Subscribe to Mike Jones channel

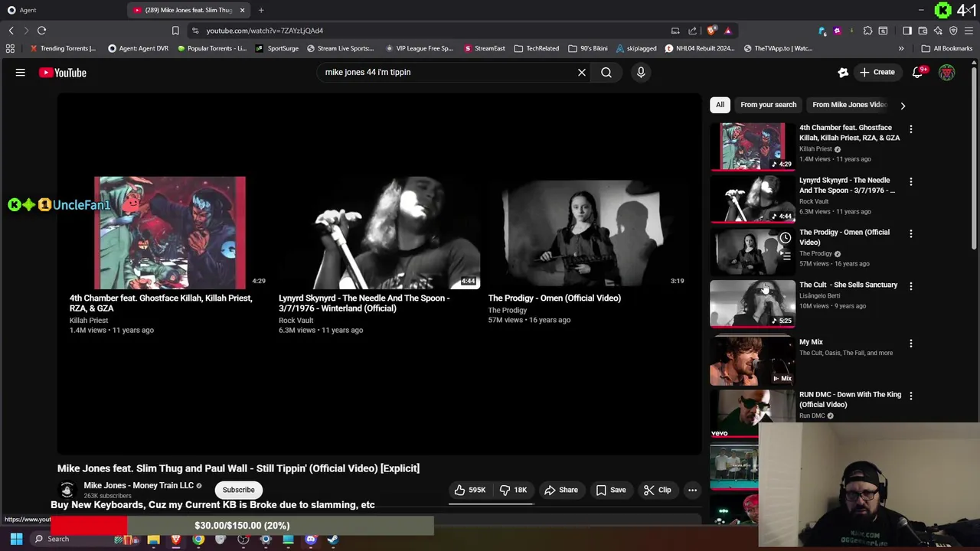239,490
